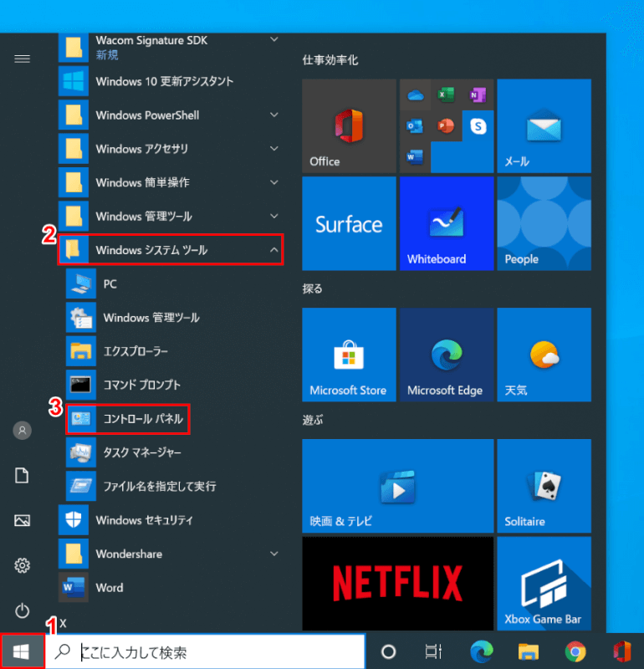644x669 pixels.
Task: Open the Netflix tile
Action: [x=398, y=583]
